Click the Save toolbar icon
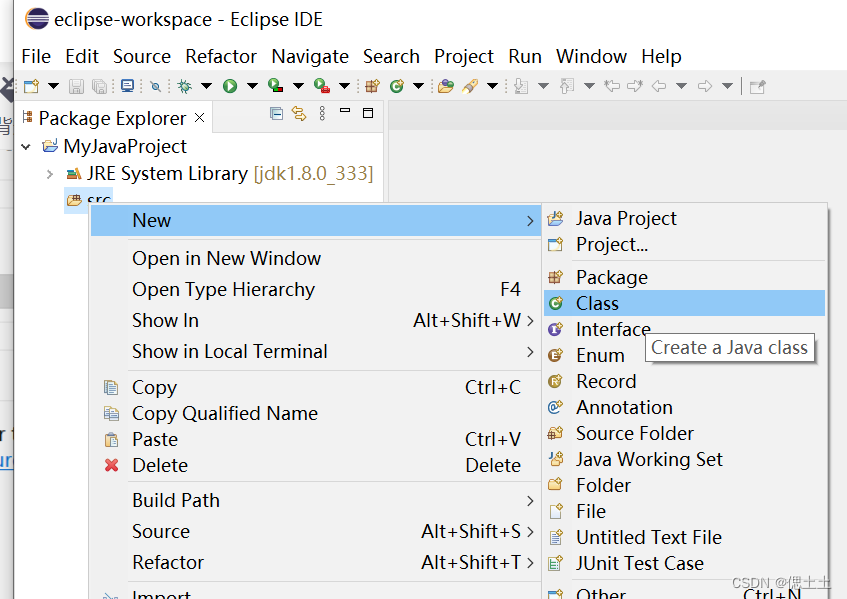This screenshot has width=847, height=599. pyautogui.click(x=76, y=86)
